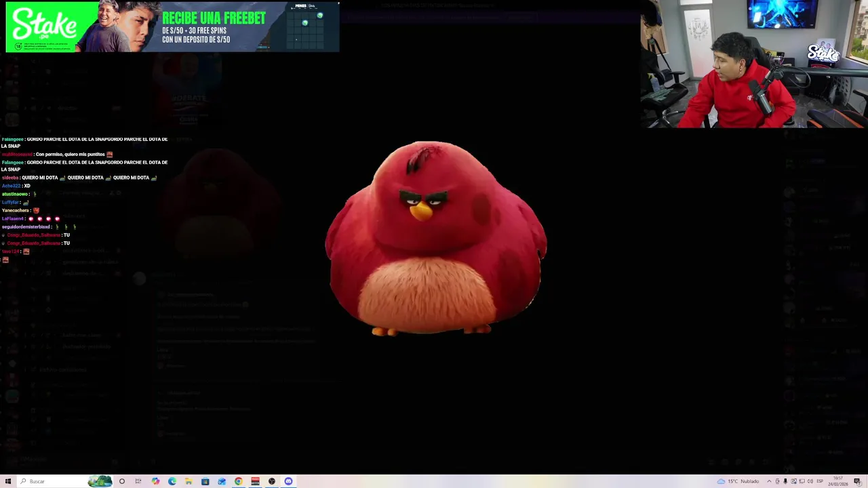Open the OBS Studio taskbar icon
The height and width of the screenshot is (488, 868).
[272, 481]
